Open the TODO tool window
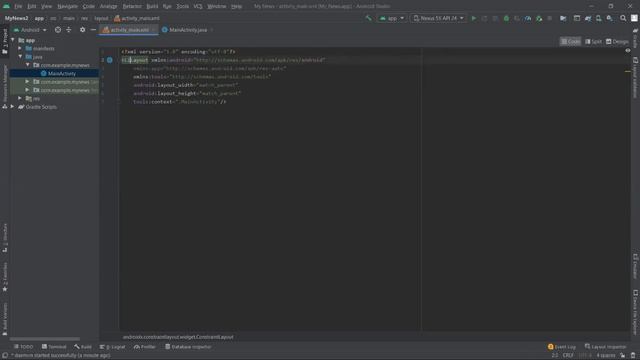The width and height of the screenshot is (640, 360). (x=24, y=347)
